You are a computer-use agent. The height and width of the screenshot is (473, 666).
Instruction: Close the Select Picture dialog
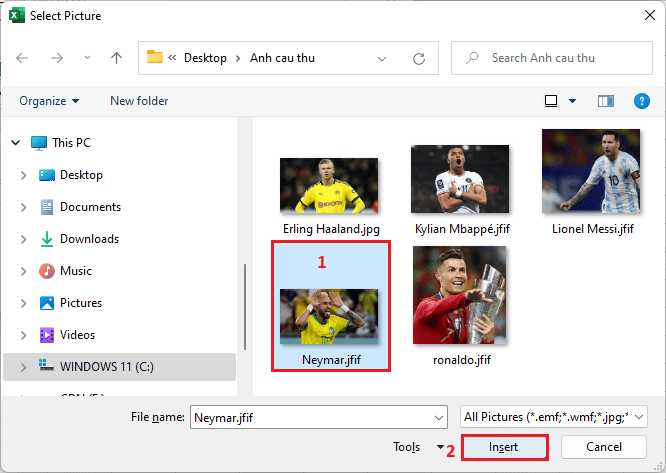(649, 15)
